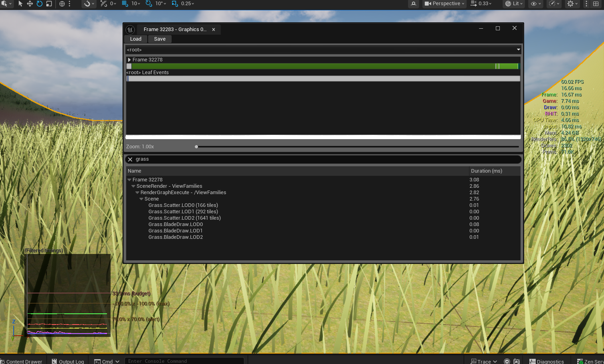Open camera speed 0.33 setting
Viewport: 604px width, 364px height.
(x=481, y=4)
